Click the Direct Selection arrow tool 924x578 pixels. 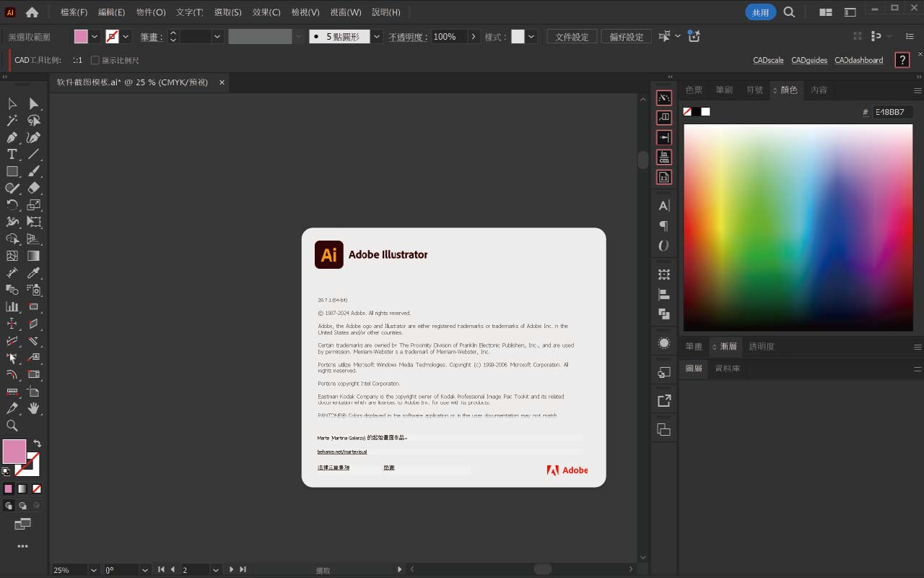(x=33, y=104)
